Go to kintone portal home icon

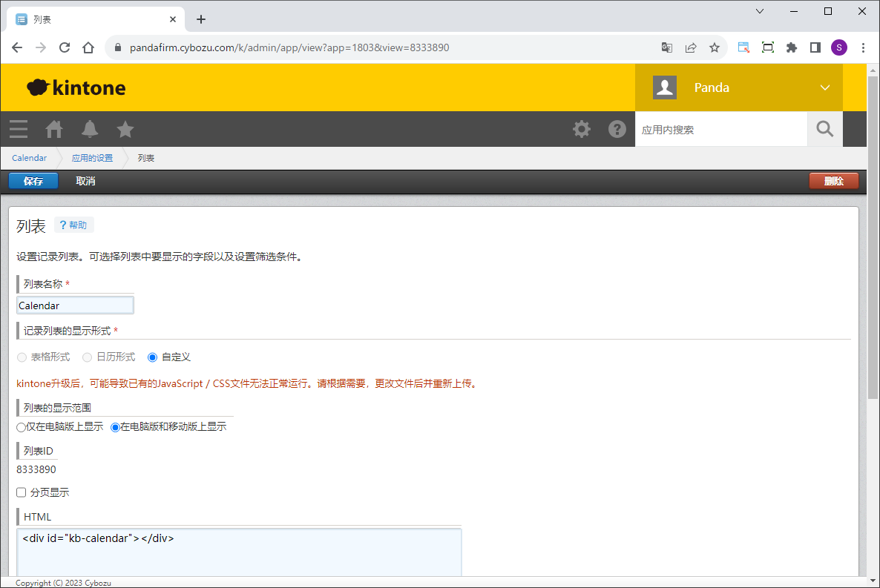54,129
